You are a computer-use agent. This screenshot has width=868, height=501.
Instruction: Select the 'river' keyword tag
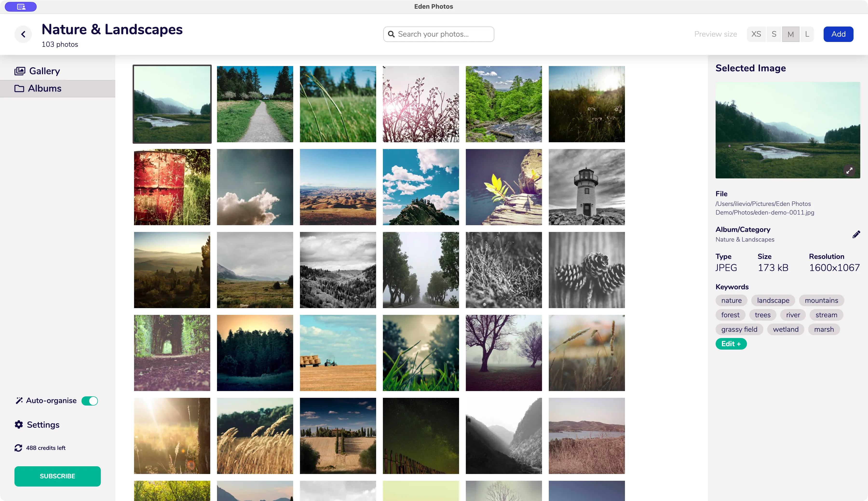793,315
